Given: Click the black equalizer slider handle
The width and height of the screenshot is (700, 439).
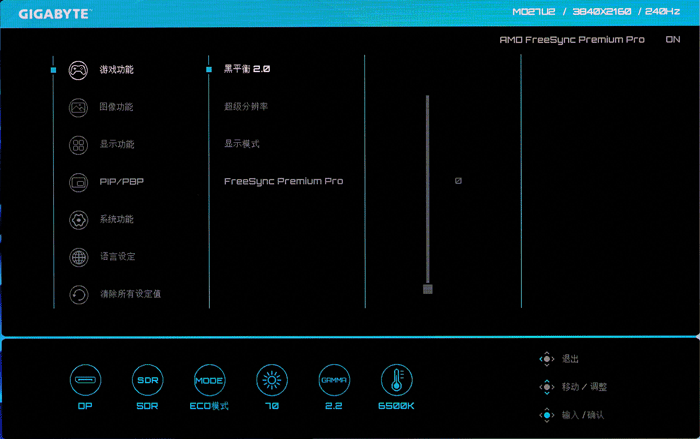Looking at the screenshot, I should point(428,289).
